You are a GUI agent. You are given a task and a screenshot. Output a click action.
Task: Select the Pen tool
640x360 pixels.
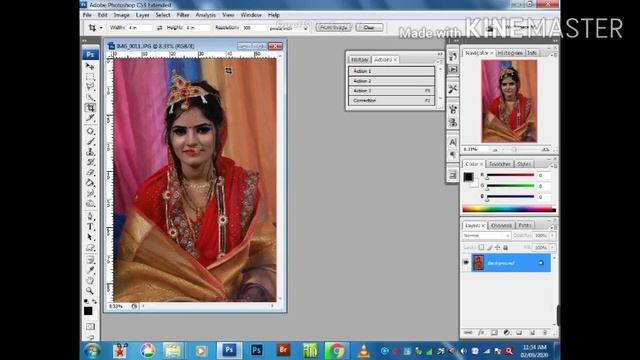90,216
